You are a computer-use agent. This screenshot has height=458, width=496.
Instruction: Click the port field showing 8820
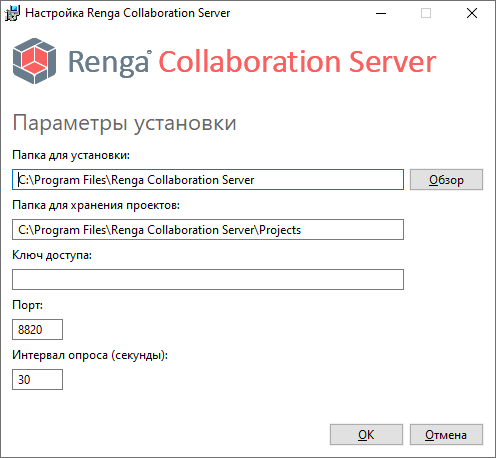coord(37,330)
